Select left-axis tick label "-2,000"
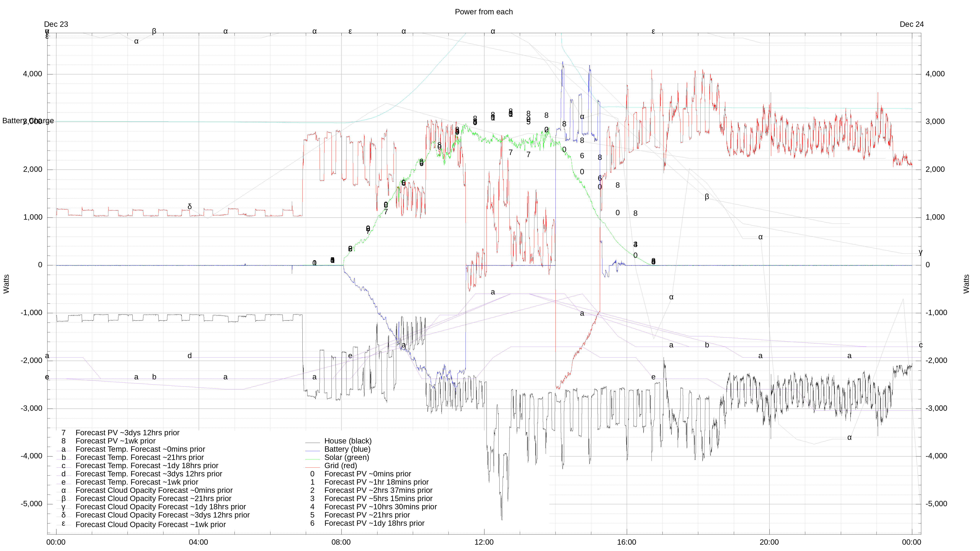The width and height of the screenshot is (980, 551). (32, 360)
